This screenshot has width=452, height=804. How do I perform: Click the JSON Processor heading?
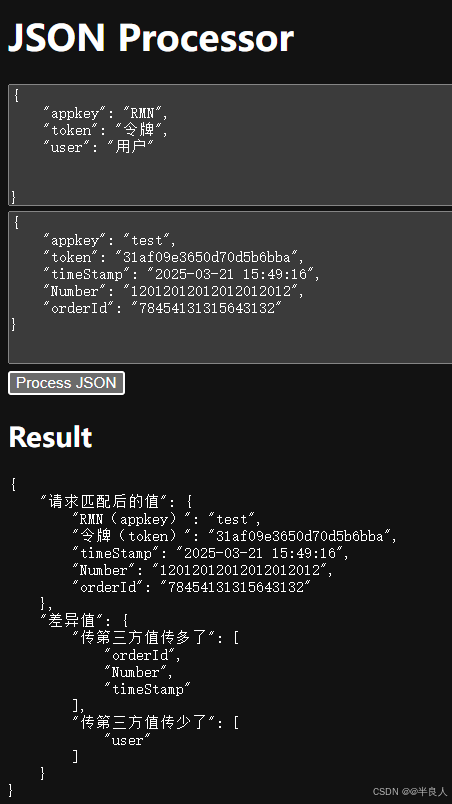151,37
